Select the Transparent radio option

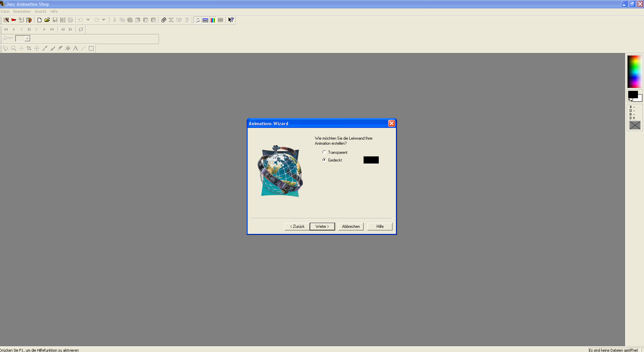[324, 152]
